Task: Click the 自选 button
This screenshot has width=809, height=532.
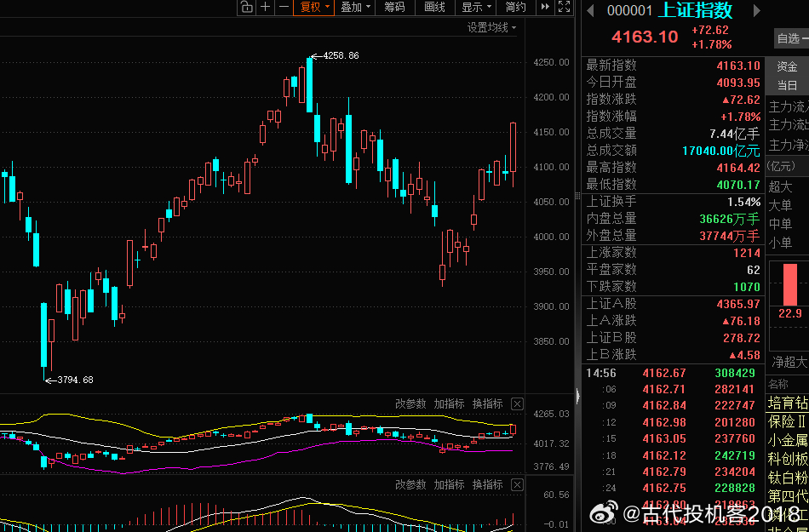Action: [791, 38]
